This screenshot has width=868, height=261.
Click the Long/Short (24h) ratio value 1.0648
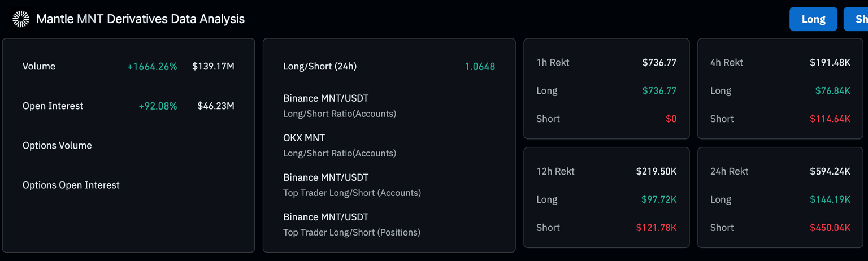480,67
